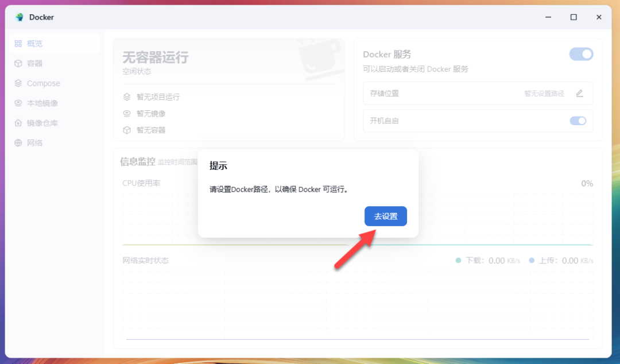Click the 网络实时状态 label
620x364 pixels.
[x=145, y=260]
